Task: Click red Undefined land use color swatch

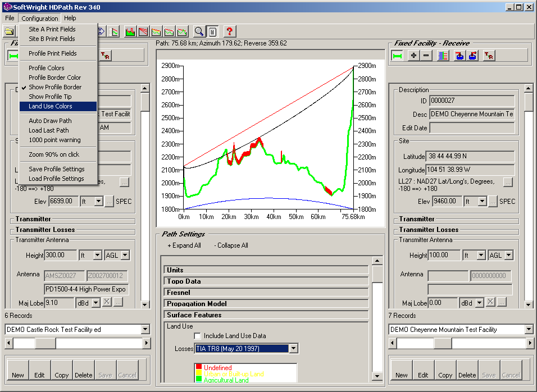Action: 199,367
